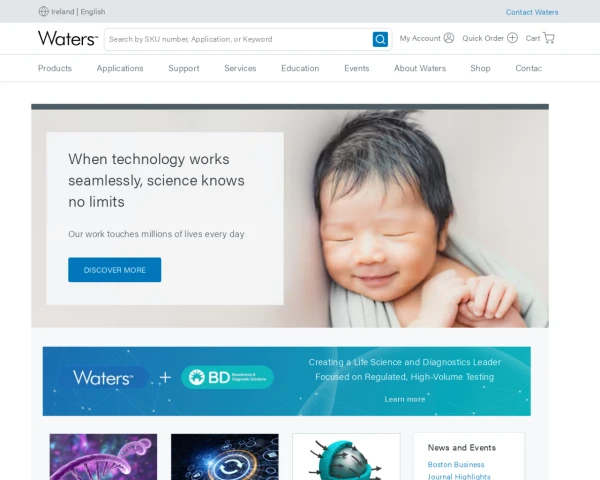Click the globe region icon
600x480 pixels.
point(43,11)
